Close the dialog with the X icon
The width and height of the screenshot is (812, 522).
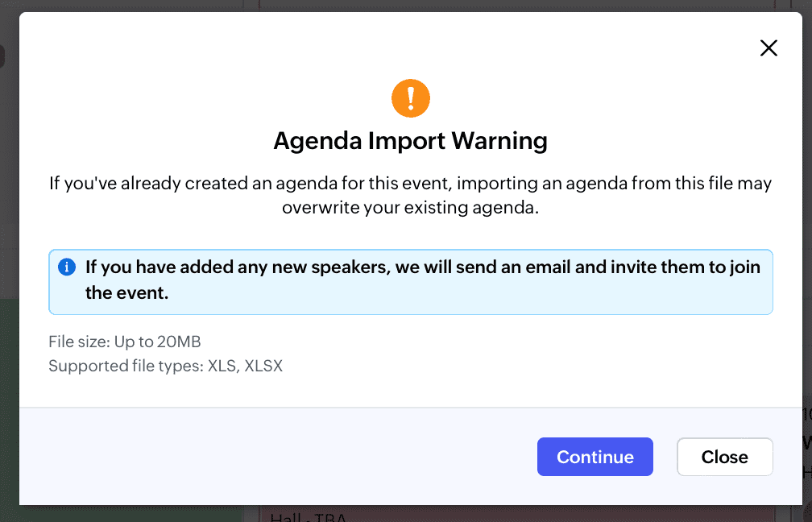point(768,48)
